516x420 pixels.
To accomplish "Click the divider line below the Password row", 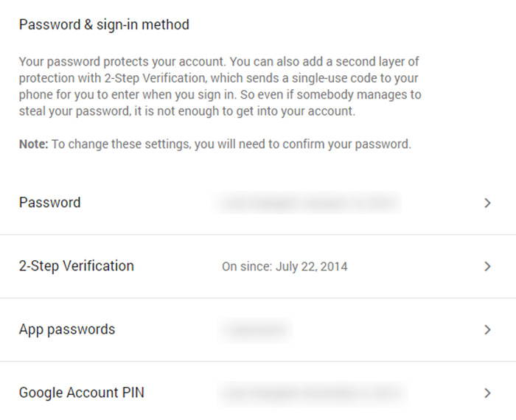I will (x=258, y=234).
